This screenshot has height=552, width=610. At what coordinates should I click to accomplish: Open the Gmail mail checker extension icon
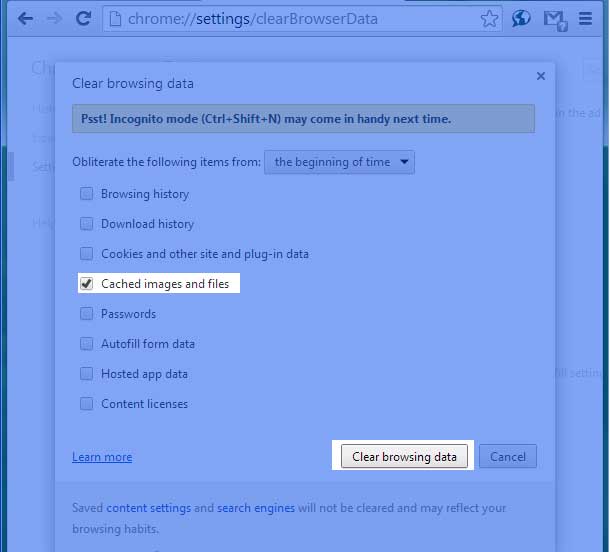555,20
